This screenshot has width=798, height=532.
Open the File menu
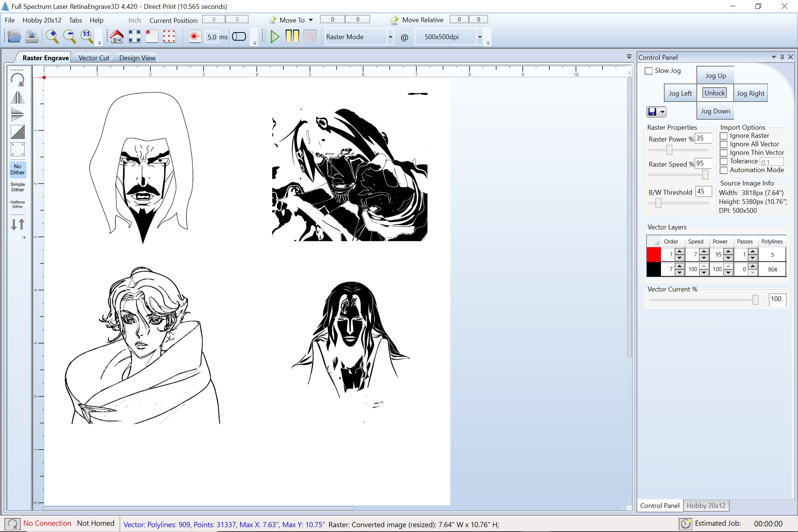click(x=10, y=20)
